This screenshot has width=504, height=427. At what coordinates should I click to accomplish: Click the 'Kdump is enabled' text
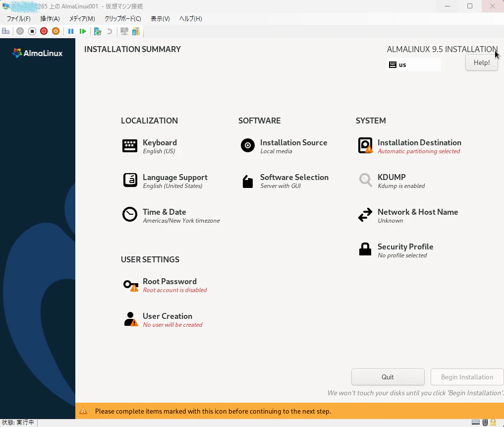(x=401, y=185)
